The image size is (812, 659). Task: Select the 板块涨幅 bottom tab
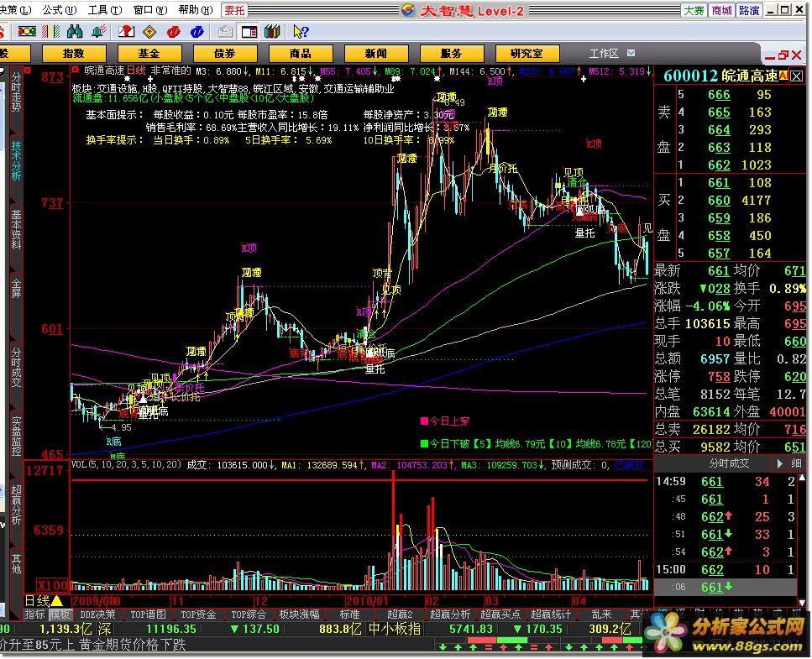coord(299,615)
